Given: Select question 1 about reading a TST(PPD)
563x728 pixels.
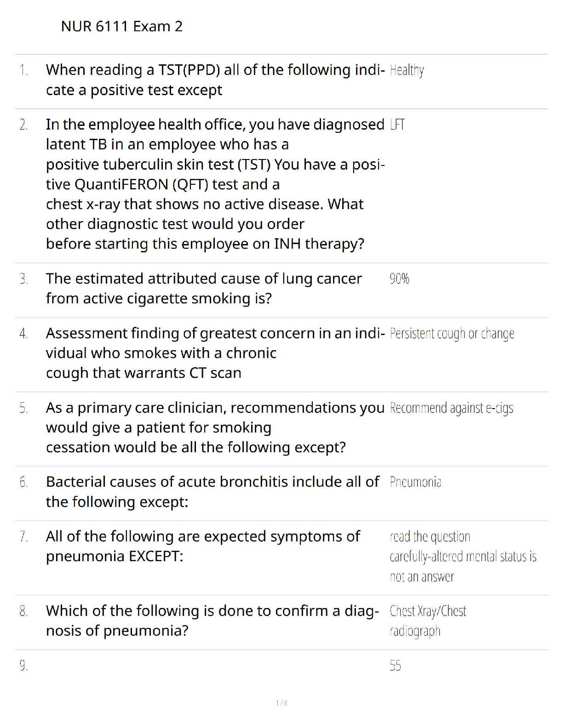Looking at the screenshot, I should [215, 80].
